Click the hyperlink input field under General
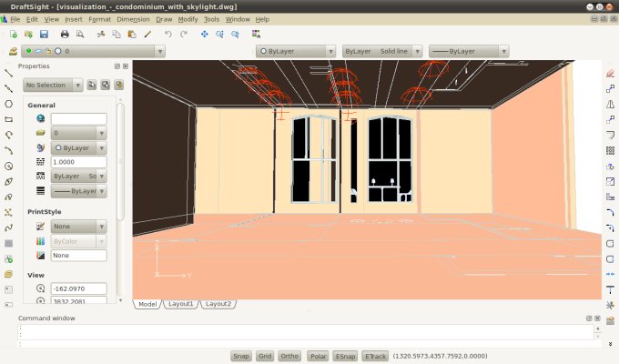619x364 pixels. click(x=78, y=118)
